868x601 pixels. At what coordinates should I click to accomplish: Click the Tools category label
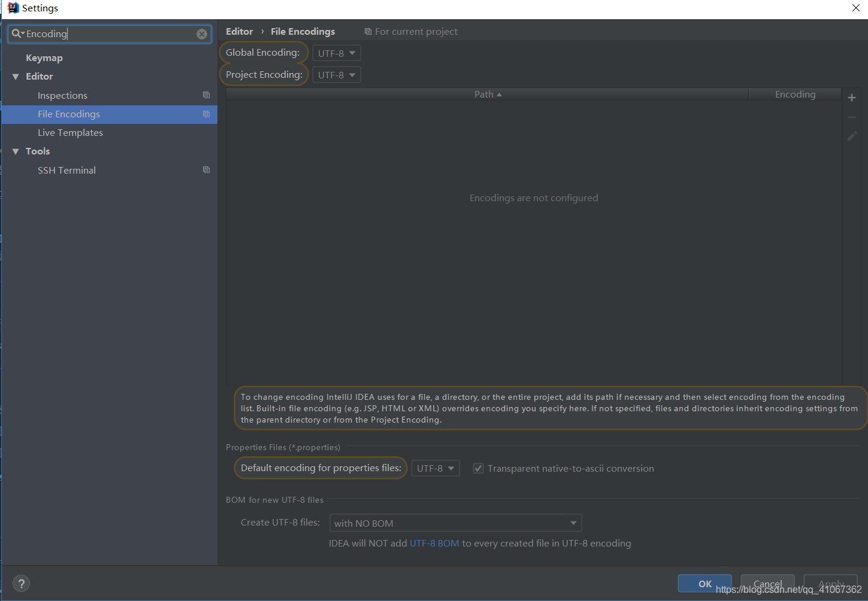point(38,151)
